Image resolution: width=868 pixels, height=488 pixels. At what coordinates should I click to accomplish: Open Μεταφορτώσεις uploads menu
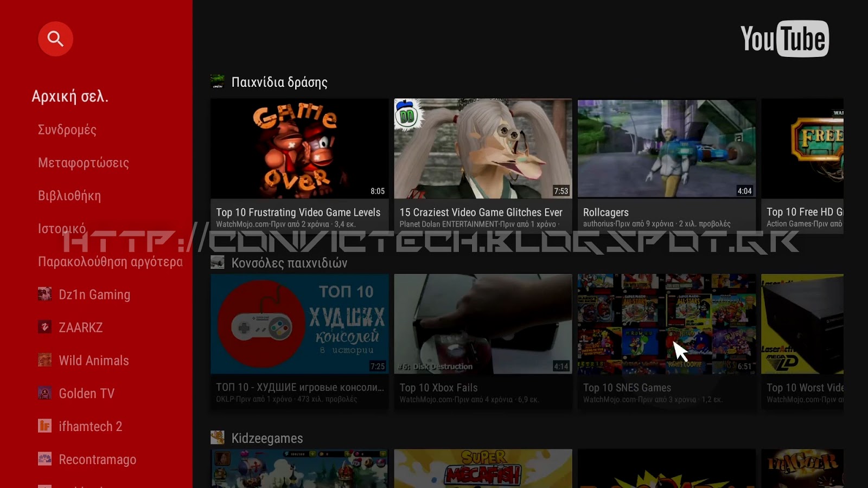[x=84, y=163]
